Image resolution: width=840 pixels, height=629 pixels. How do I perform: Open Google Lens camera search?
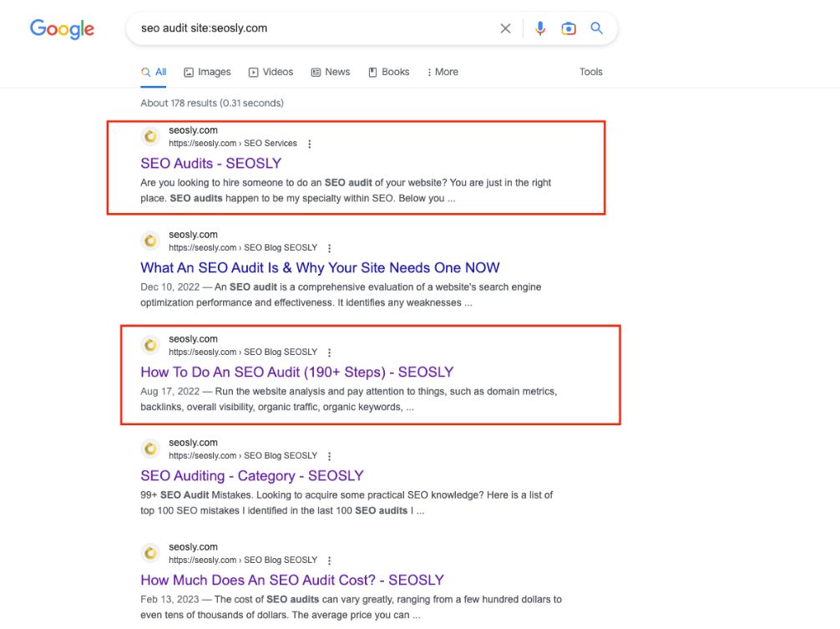tap(569, 28)
